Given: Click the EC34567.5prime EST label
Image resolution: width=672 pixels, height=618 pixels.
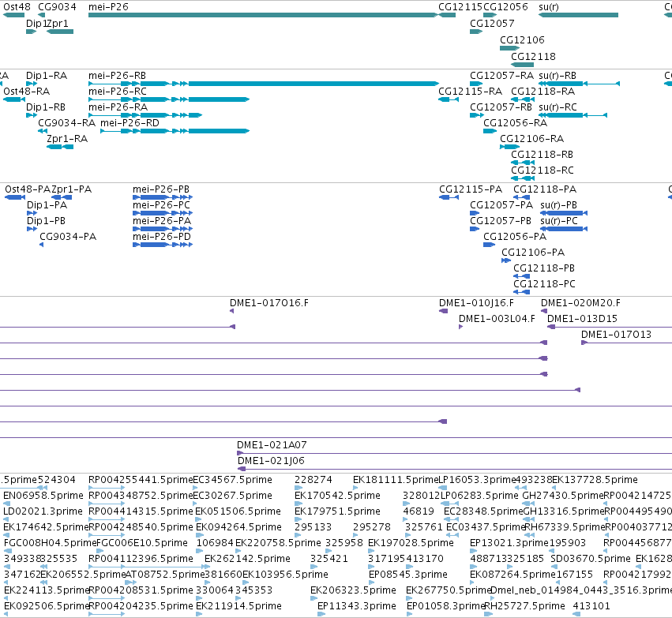Looking at the screenshot, I should pos(232,480).
